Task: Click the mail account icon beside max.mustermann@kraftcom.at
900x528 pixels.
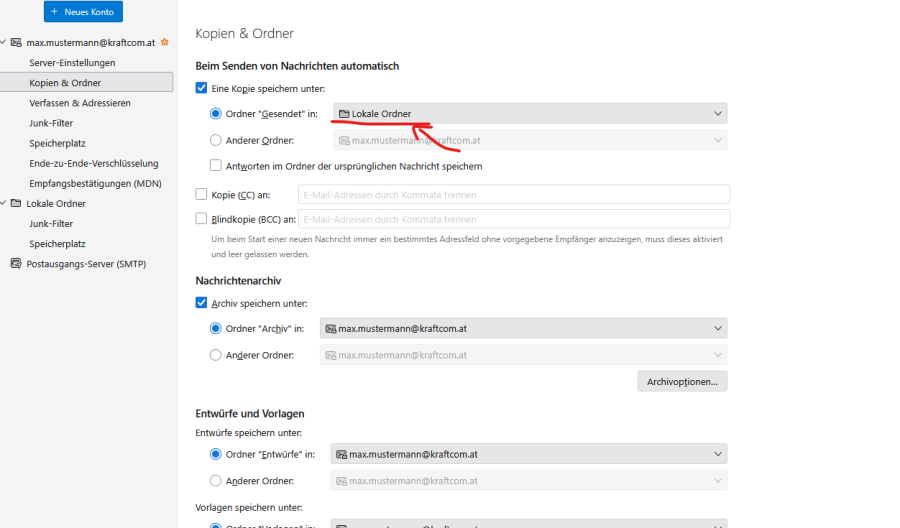Action: (16, 43)
